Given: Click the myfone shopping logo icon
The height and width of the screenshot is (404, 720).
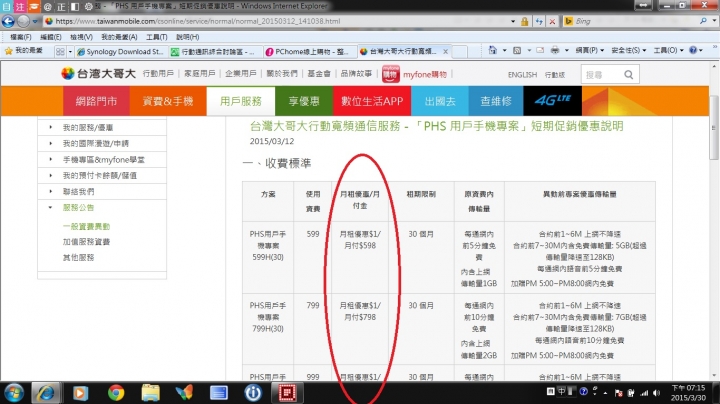Looking at the screenshot, I should pyautogui.click(x=391, y=74).
